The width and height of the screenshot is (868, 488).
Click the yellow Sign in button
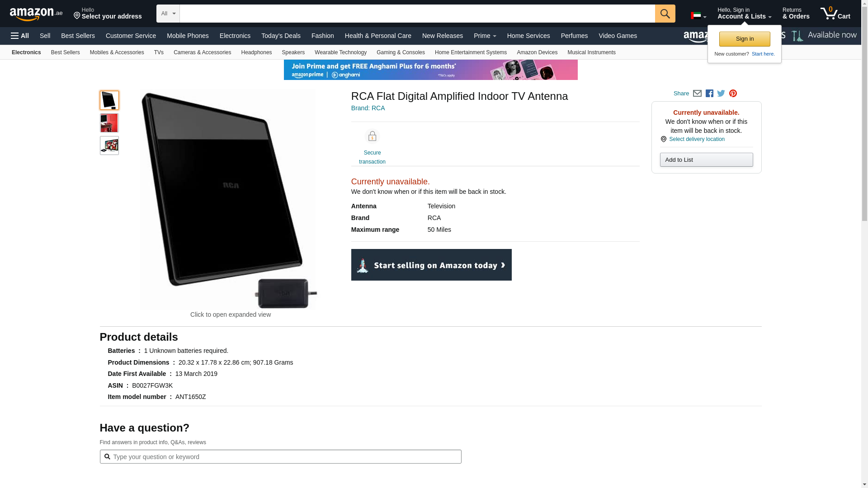(744, 39)
